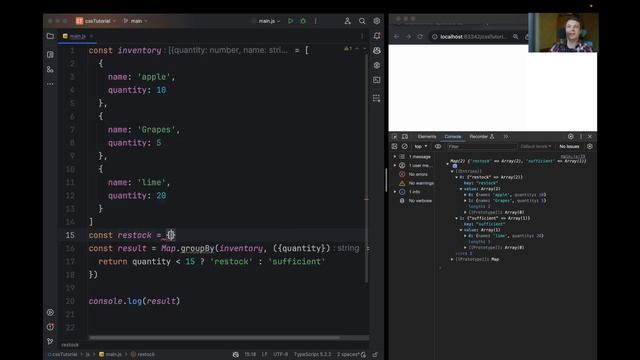Open the Project folder tool window
Image resolution: width=640 pixels, height=360 pixels.
point(50,36)
